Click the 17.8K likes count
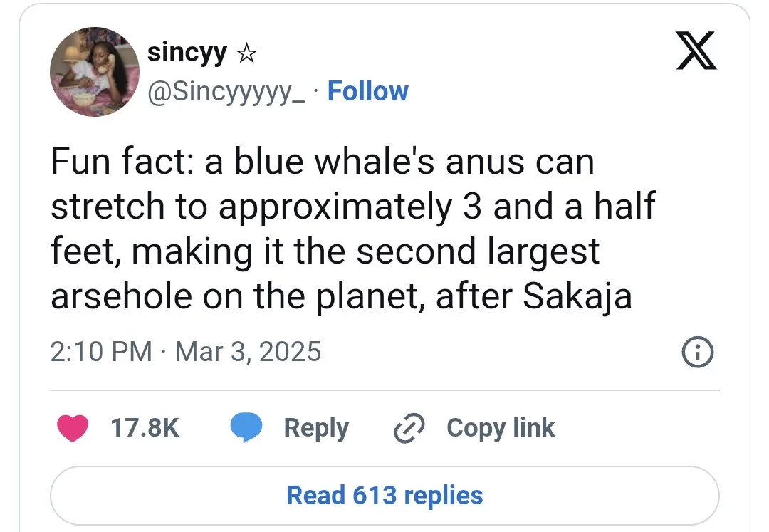The width and height of the screenshot is (769, 532). 145,428
